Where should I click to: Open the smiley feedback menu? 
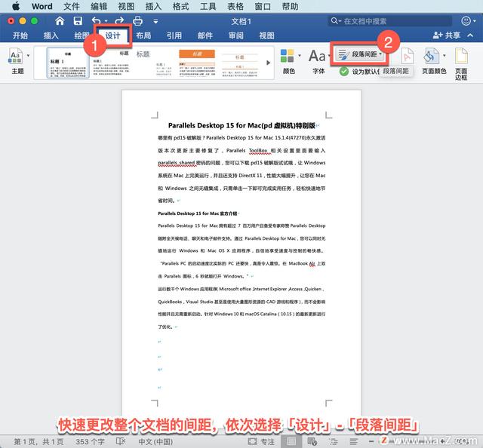click(x=468, y=21)
